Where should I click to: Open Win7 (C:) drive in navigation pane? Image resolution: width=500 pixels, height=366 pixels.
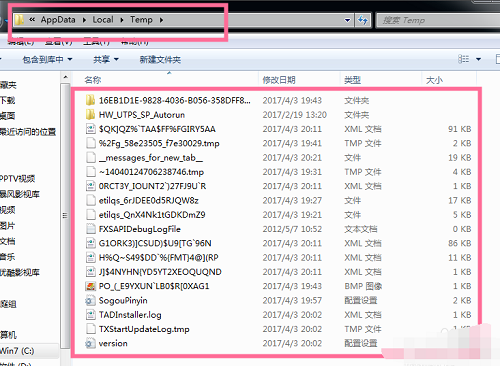[17, 351]
